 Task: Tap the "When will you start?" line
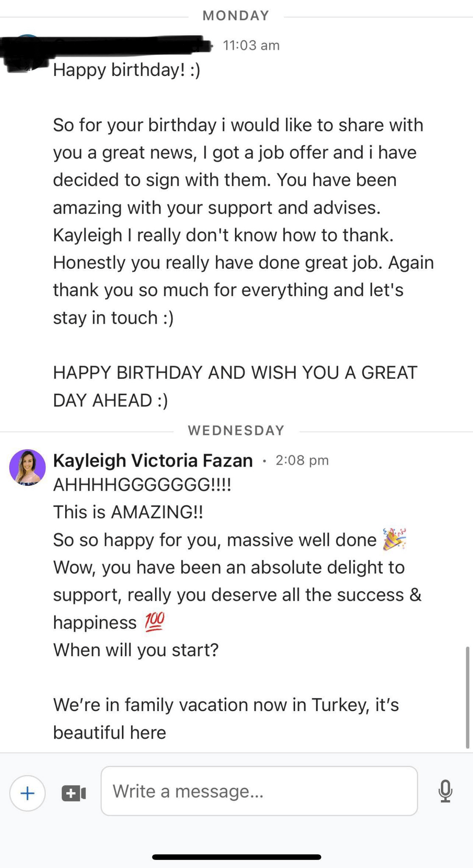pyautogui.click(x=136, y=650)
